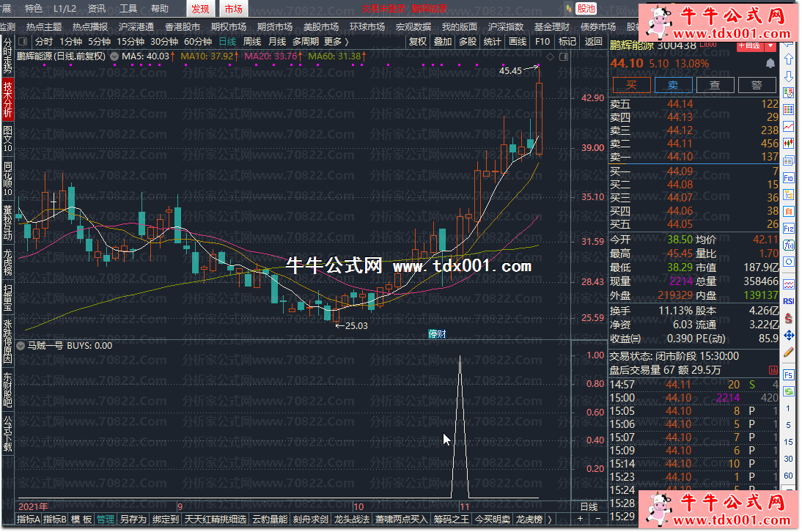Select the pencil drawing tool icon
Image resolution: width=802 pixels, height=532 pixels.
[789, 352]
